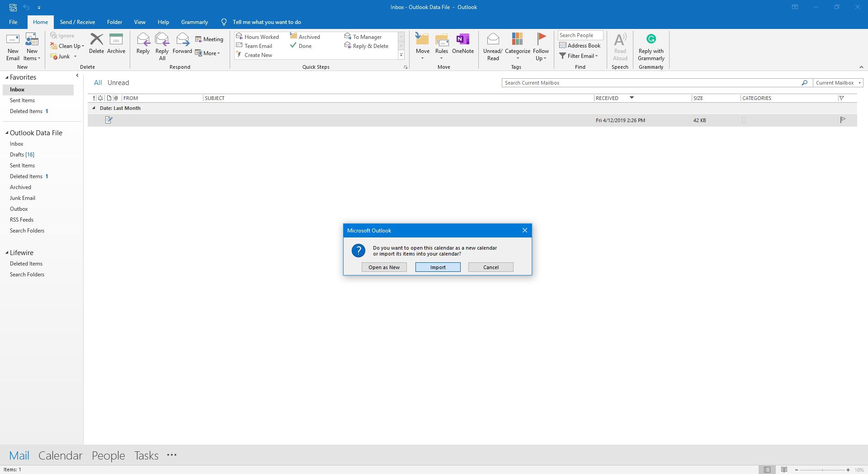Open the More respond options dropdown
The height and width of the screenshot is (474, 868).
(x=208, y=53)
